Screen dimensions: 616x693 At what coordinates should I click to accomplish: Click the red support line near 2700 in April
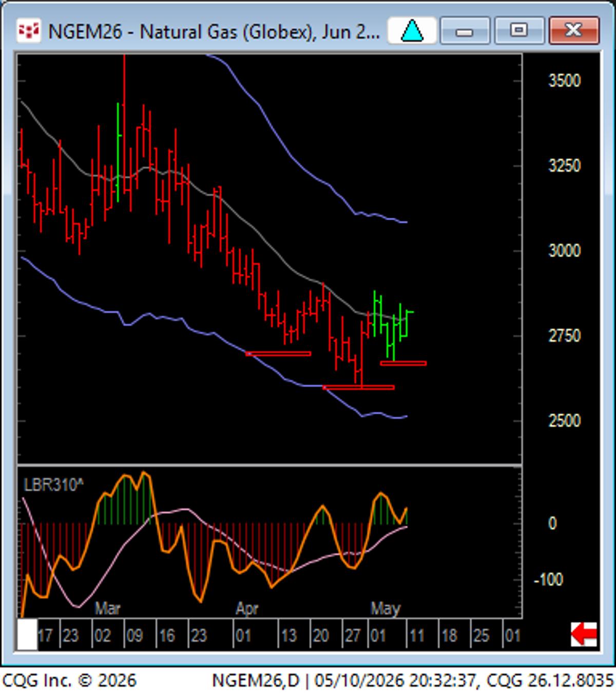tap(278, 353)
